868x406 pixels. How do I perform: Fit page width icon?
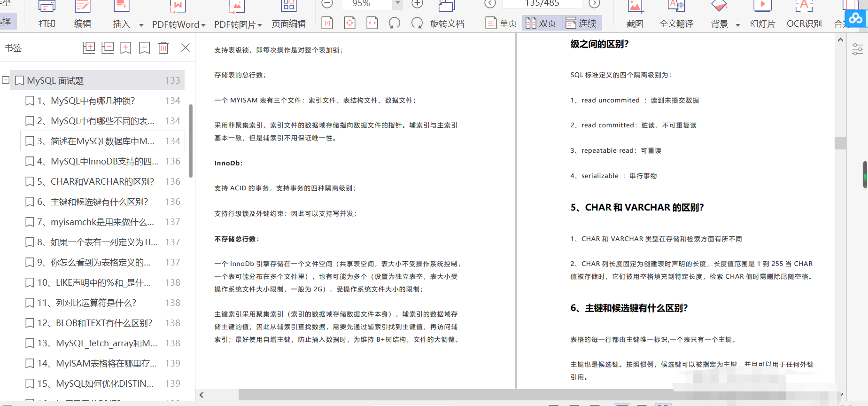tap(372, 23)
